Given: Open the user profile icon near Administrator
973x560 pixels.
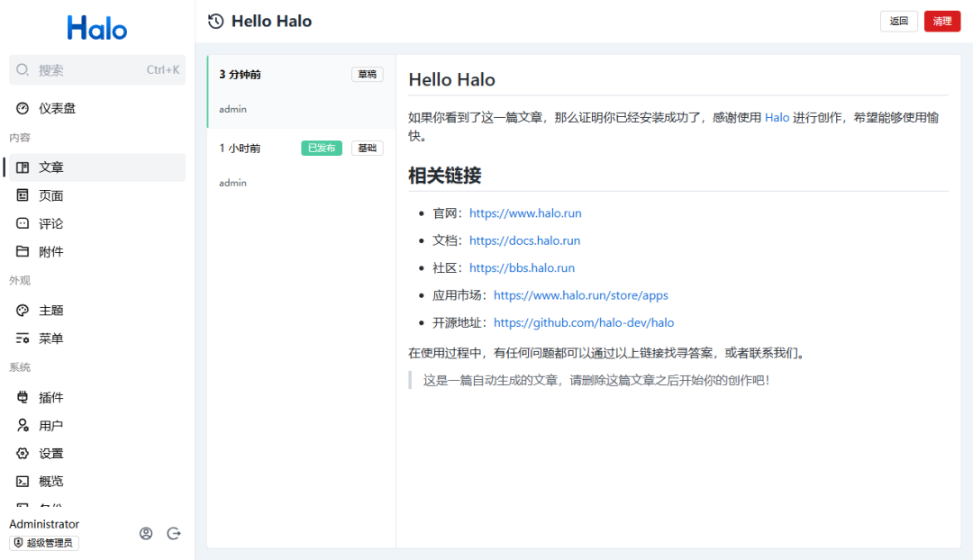Looking at the screenshot, I should (x=146, y=534).
